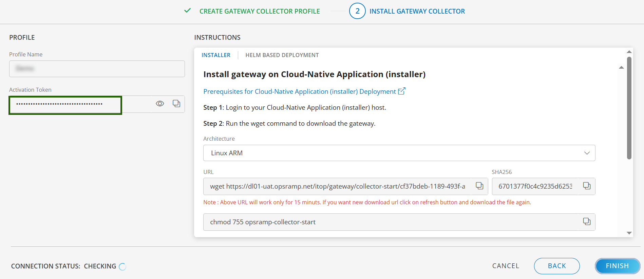Image resolution: width=644 pixels, height=279 pixels.
Task: Open the Architecture dropdown showing Linux ARM
Action: click(x=399, y=153)
